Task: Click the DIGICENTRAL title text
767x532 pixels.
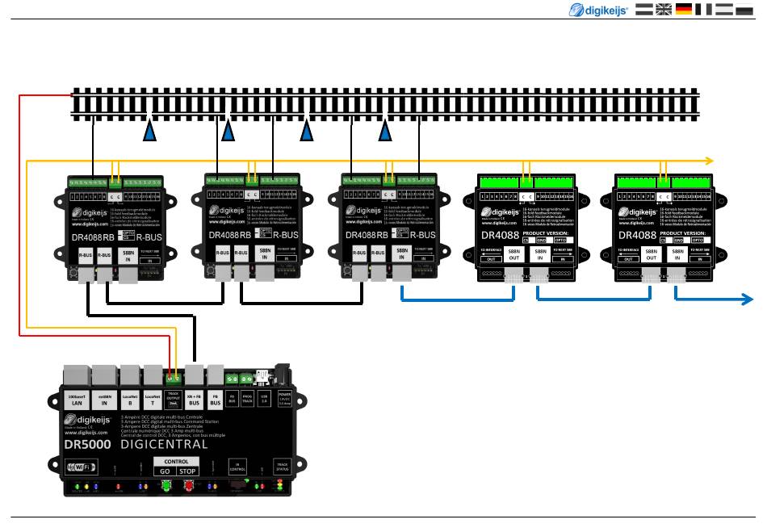Action: pyautogui.click(x=164, y=445)
